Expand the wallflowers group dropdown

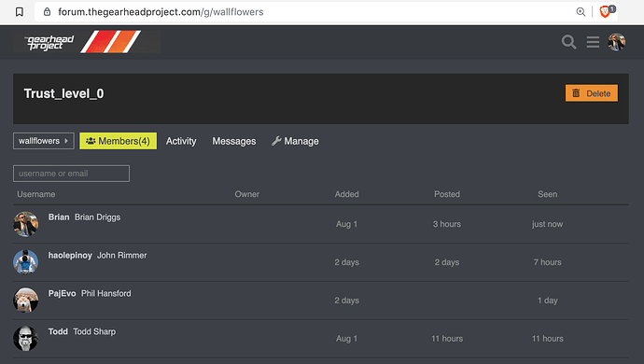pos(44,141)
